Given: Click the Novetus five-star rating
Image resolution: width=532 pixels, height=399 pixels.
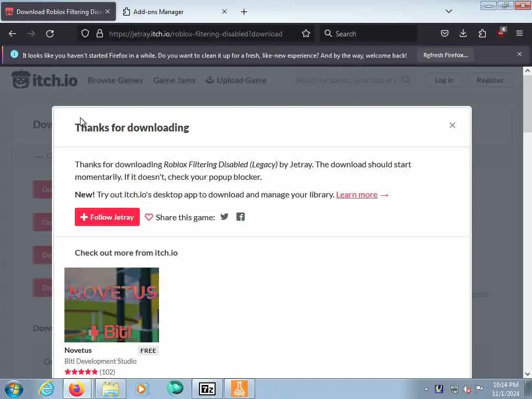Looking at the screenshot, I should pos(81,372).
